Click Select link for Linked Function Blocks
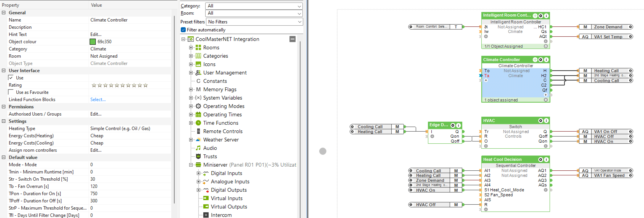This screenshot has width=644, height=218. point(98,99)
